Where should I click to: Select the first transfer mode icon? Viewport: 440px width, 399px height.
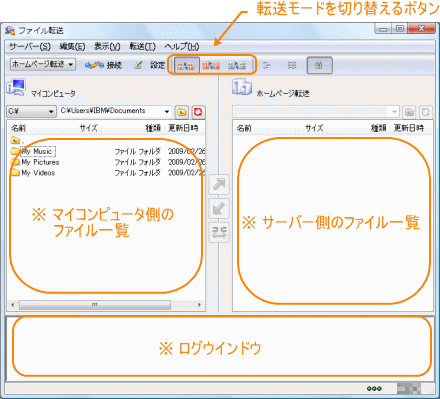pyautogui.click(x=187, y=65)
